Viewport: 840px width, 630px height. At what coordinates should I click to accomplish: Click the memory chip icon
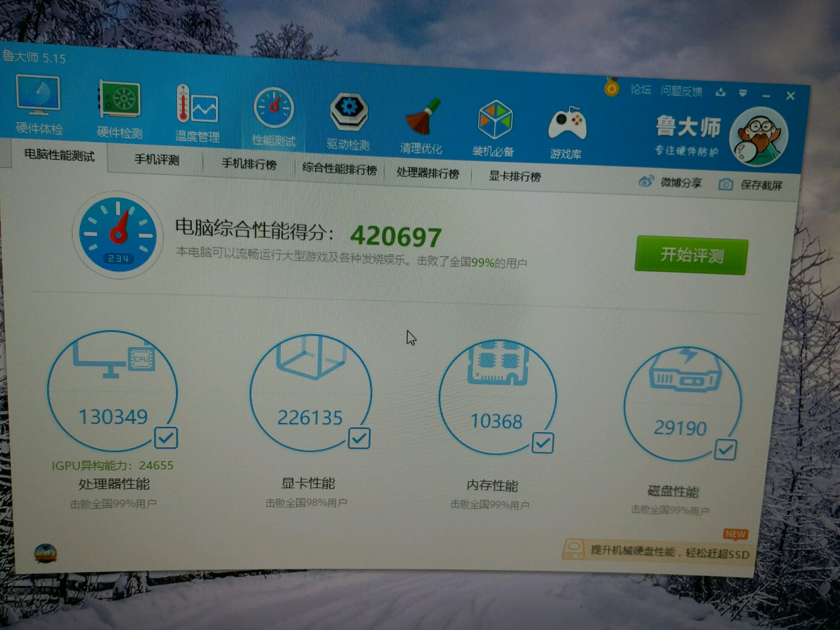[497, 362]
